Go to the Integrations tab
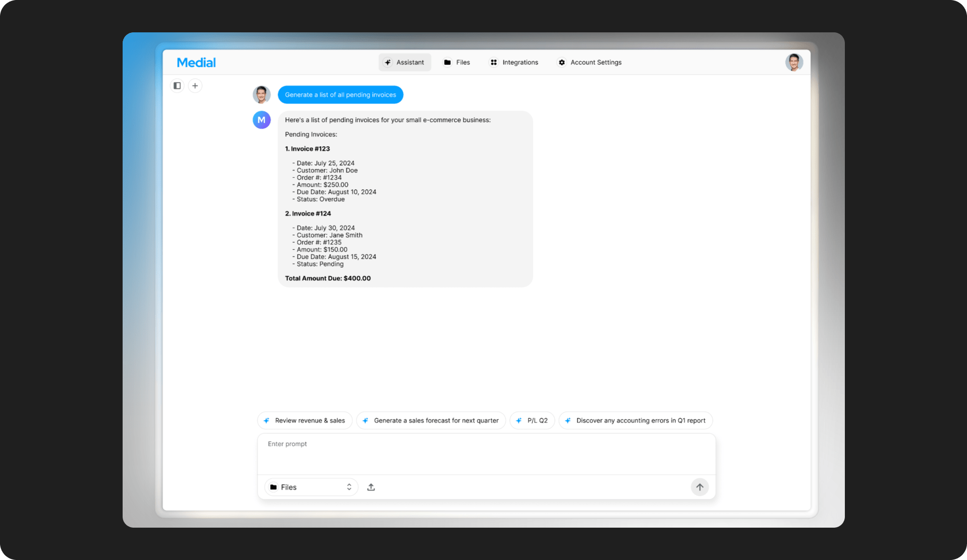 tap(514, 62)
